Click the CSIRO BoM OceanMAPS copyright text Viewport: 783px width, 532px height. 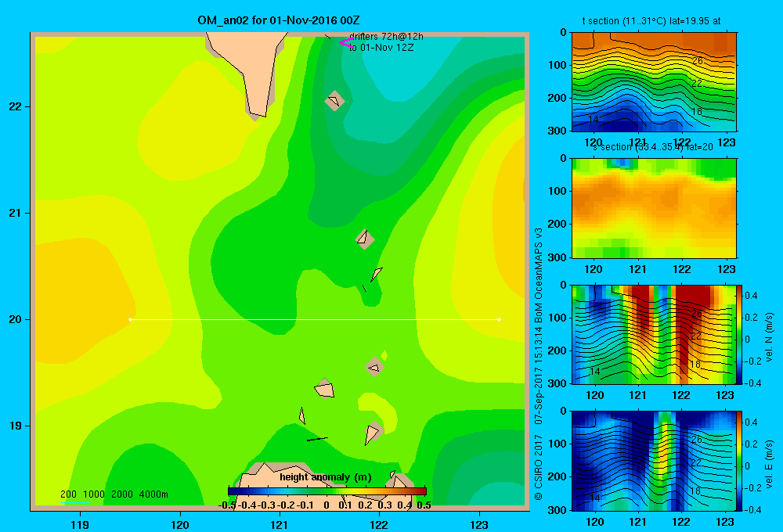[x=539, y=363]
